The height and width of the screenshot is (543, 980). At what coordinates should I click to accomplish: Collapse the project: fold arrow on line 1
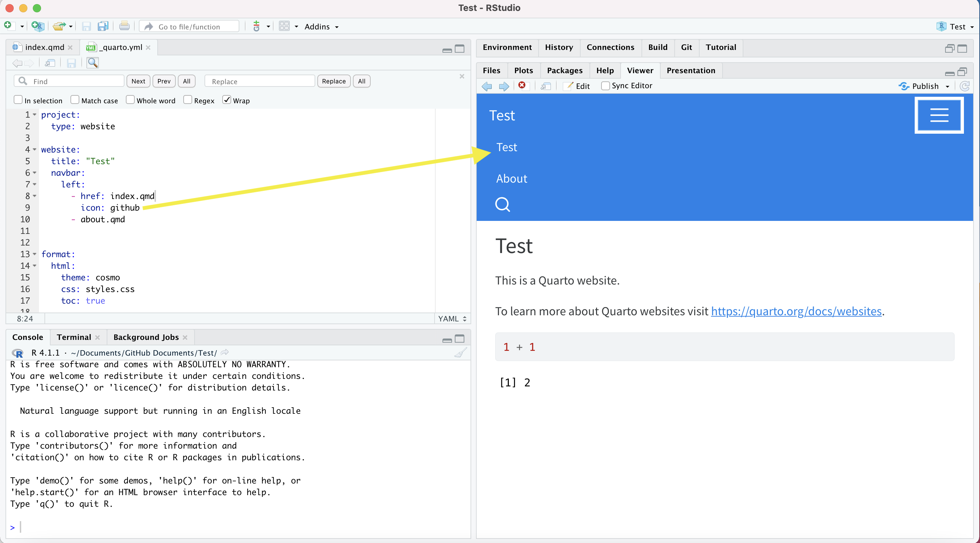35,115
